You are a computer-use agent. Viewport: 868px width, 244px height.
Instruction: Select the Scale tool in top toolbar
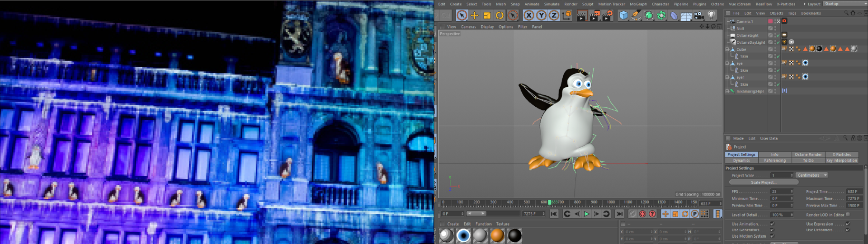coord(487,15)
